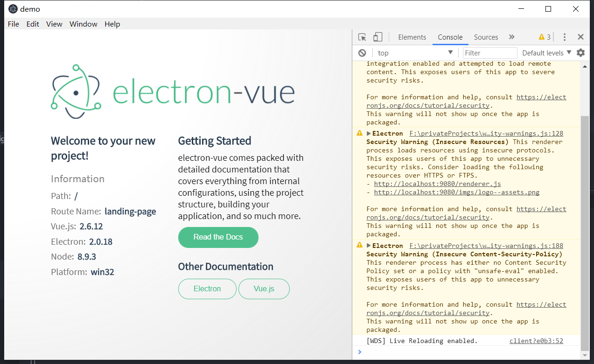Image resolution: width=594 pixels, height=364 pixels.
Task: Click the Vue.js documentation button
Action: (x=264, y=289)
